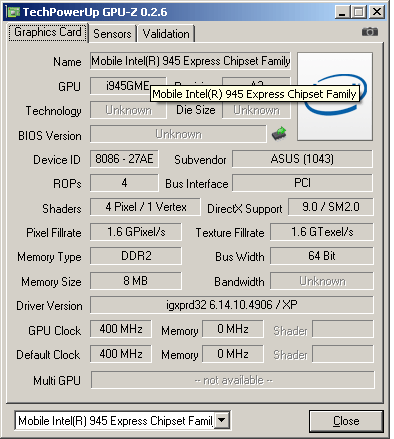Click the ROPs value 4

(124, 183)
